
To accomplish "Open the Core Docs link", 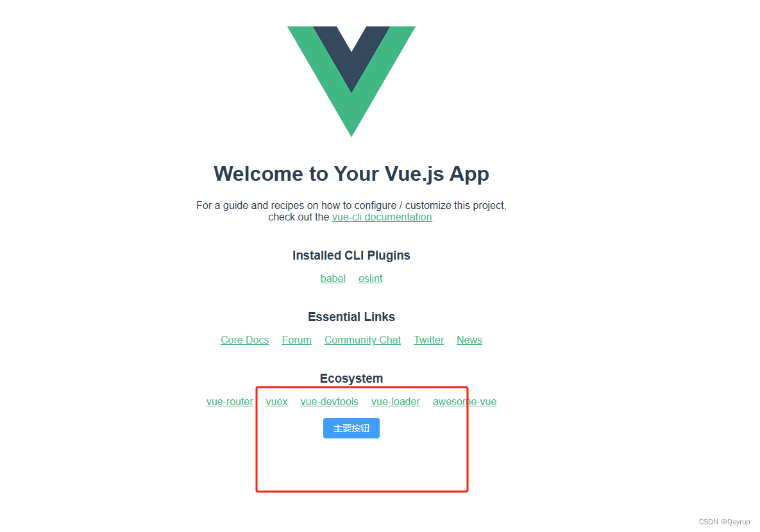I will pyautogui.click(x=245, y=340).
